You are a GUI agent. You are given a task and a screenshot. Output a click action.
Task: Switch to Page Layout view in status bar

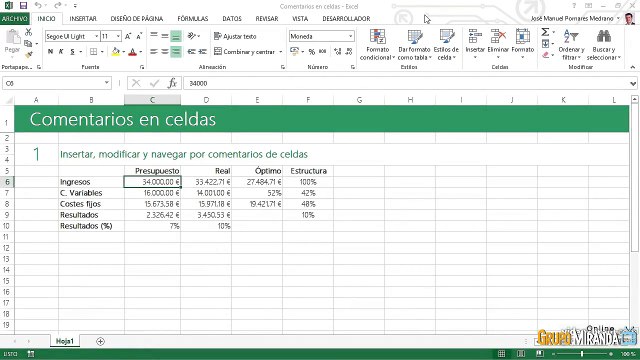point(521,354)
